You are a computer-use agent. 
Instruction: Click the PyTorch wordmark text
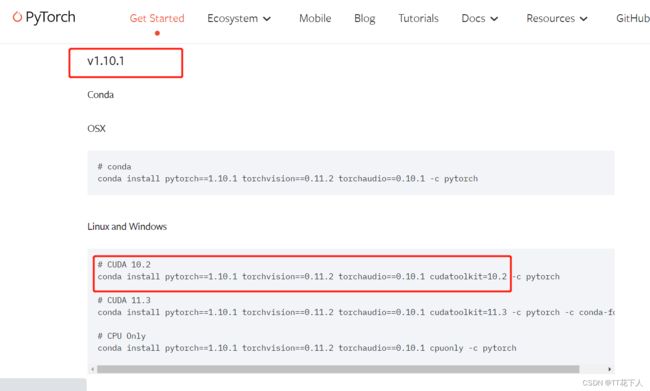50,17
